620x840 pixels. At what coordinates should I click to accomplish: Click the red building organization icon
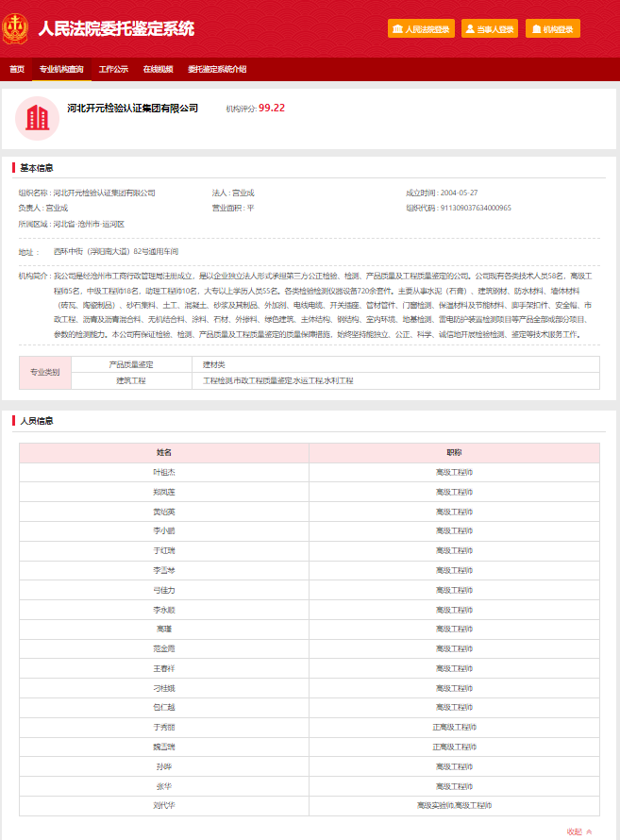point(37,118)
